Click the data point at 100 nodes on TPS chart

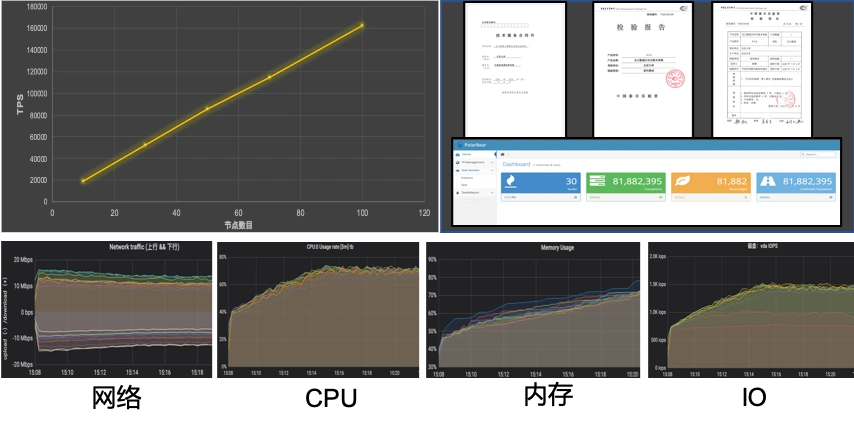click(362, 25)
